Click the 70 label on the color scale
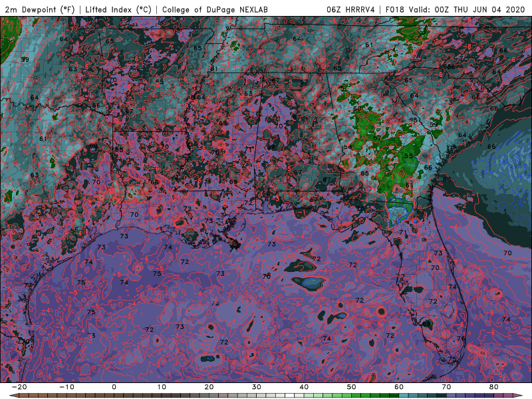The height and width of the screenshot is (399, 532). 446,387
